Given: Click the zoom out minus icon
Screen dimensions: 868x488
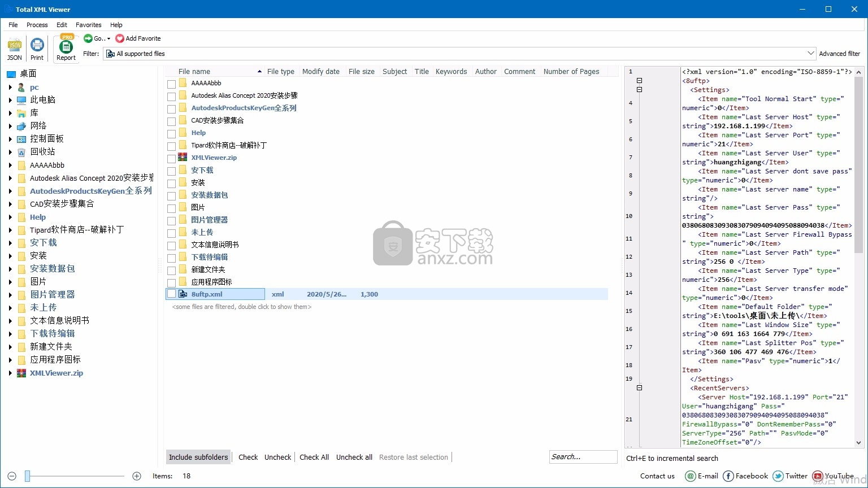Looking at the screenshot, I should (12, 476).
